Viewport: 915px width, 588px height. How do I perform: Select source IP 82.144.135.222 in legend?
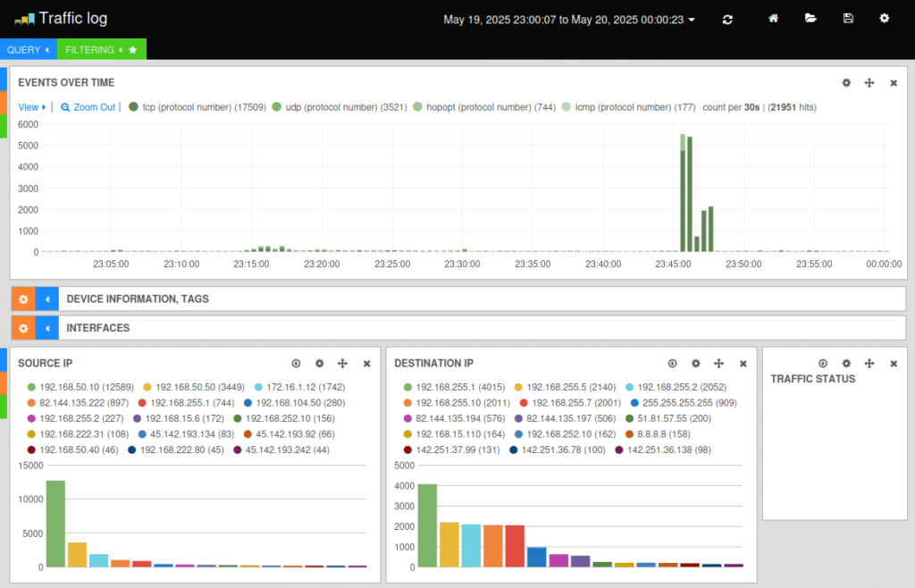[78, 403]
